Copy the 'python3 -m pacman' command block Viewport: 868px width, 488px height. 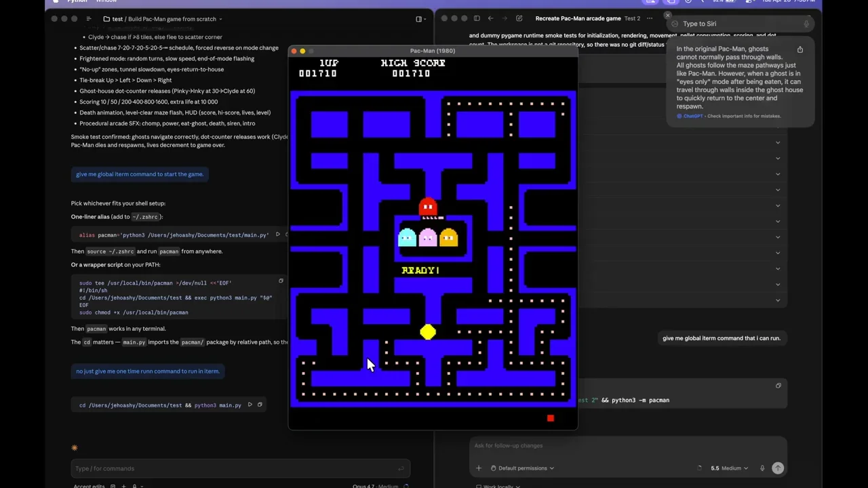(778, 386)
